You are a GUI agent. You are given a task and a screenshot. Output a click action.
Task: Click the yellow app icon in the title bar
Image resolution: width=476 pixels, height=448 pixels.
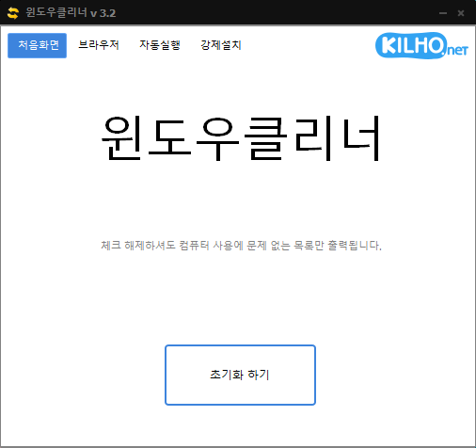[13, 13]
